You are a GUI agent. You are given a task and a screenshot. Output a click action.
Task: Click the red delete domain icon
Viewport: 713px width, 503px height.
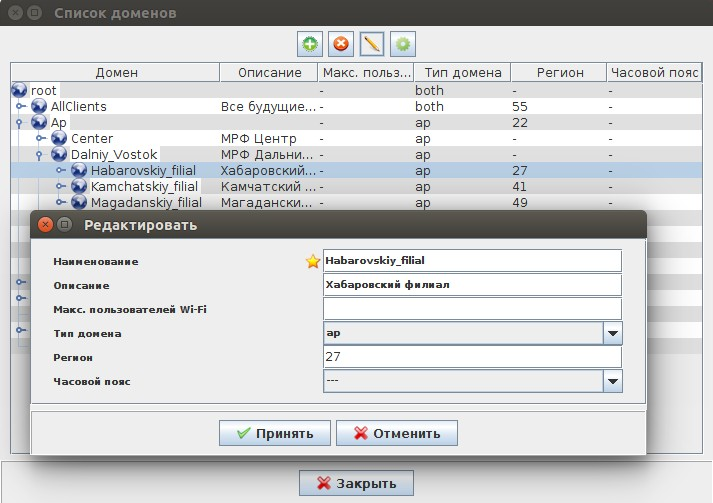(x=341, y=44)
